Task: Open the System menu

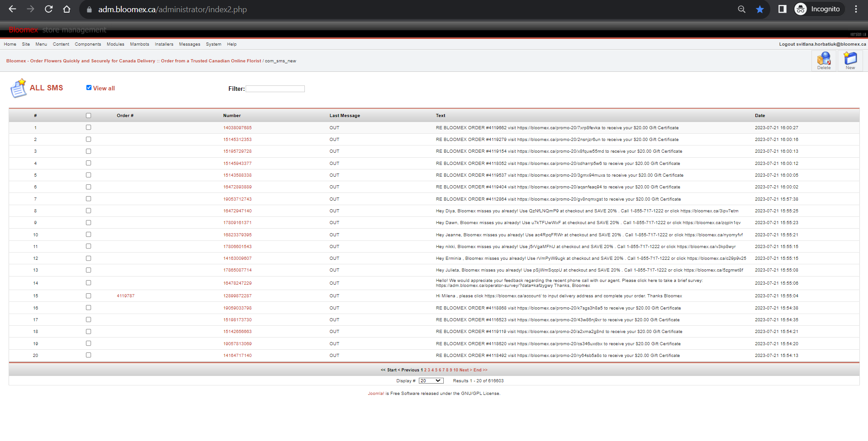Action: pos(213,44)
